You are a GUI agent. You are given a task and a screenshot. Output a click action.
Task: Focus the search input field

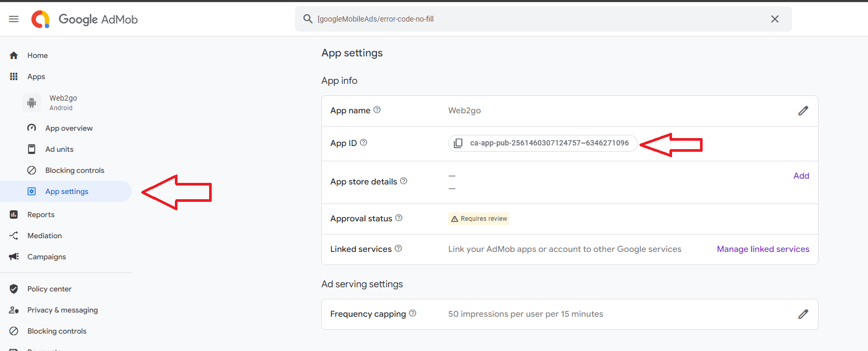point(537,19)
